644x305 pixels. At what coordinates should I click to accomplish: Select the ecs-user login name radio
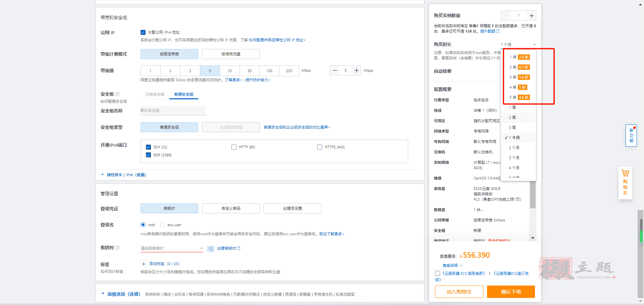[162, 225]
